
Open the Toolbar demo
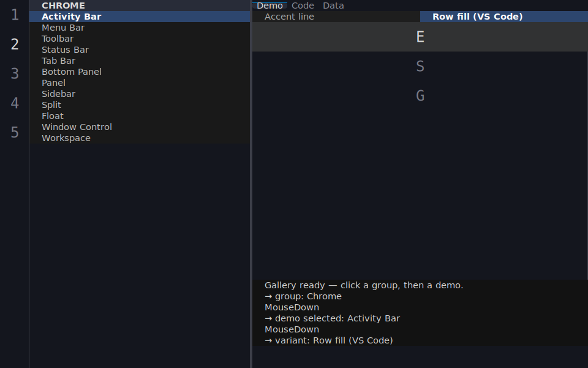(140, 39)
